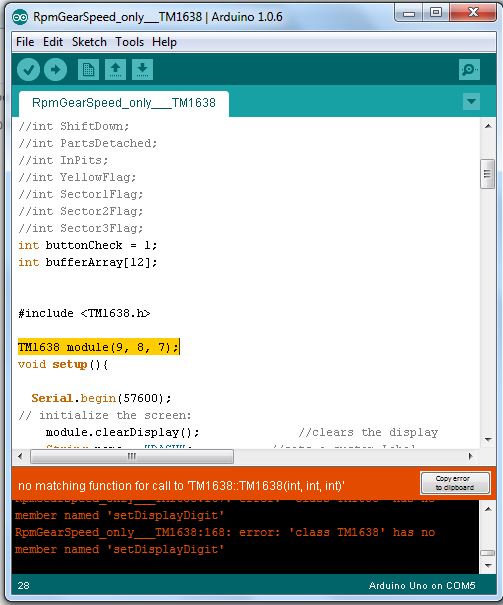Open the Edit menu
This screenshot has width=503, height=605.
coord(53,42)
